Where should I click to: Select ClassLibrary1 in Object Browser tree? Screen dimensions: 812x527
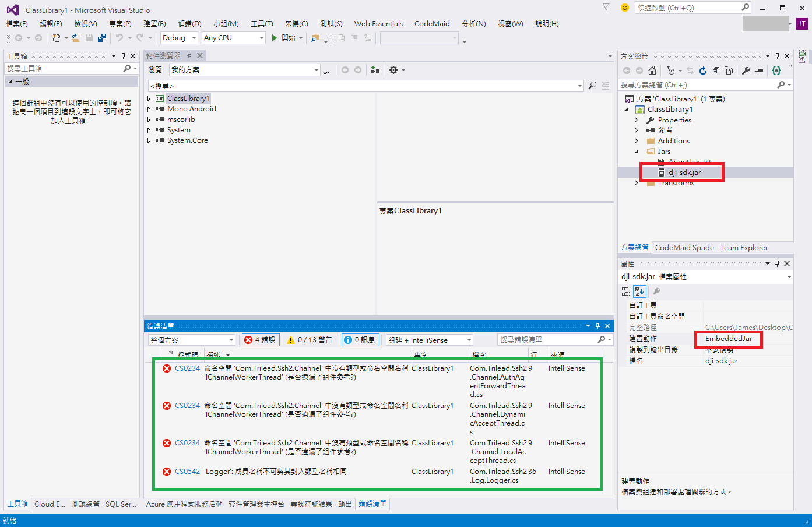(x=188, y=99)
